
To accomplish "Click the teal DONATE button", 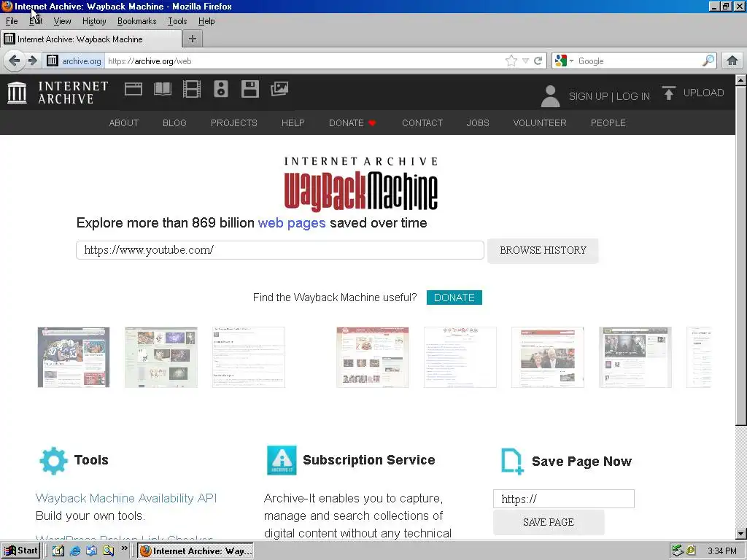I will (454, 297).
